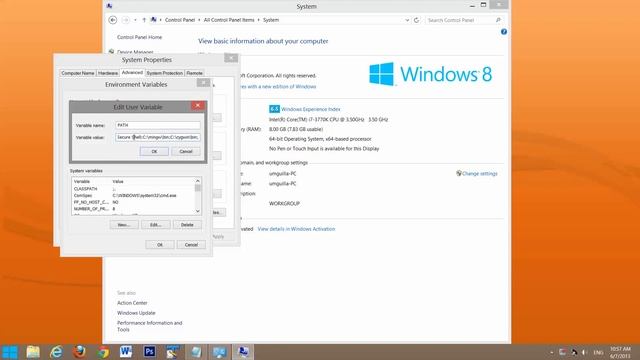The width and height of the screenshot is (640, 360).
Task: Click Control Panel in the breadcrumb
Action: point(180,20)
